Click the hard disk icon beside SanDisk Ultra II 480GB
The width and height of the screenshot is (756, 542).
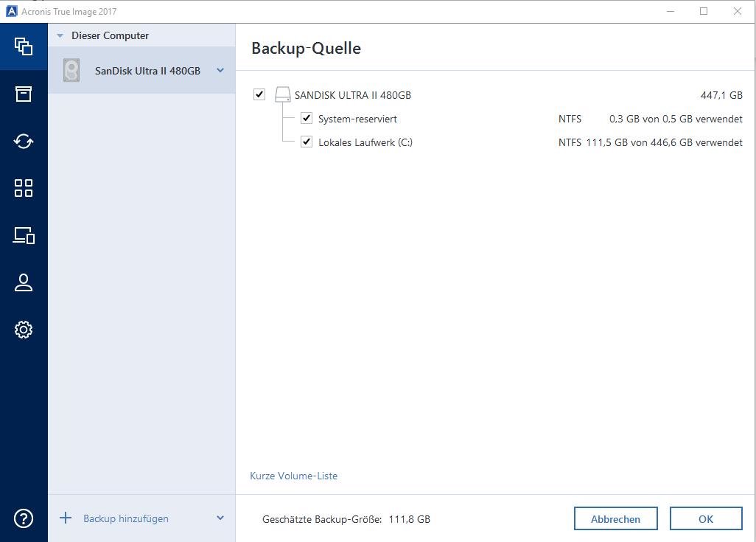click(x=71, y=71)
